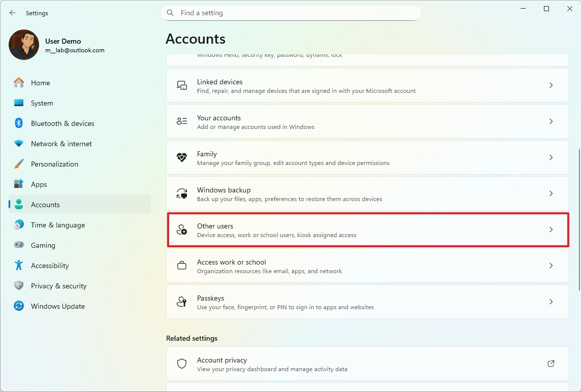Open the Other users chevron
Screen dimensions: 582x392
[x=551, y=230]
